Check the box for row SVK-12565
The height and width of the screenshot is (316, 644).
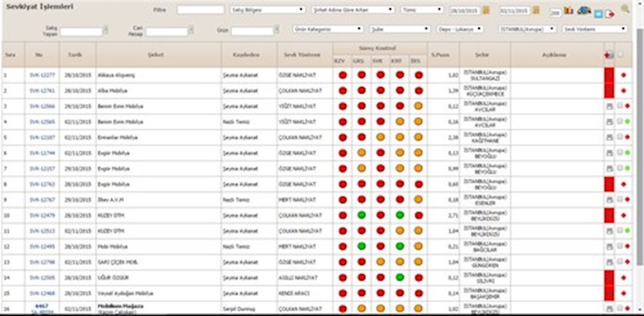[x=620, y=122]
